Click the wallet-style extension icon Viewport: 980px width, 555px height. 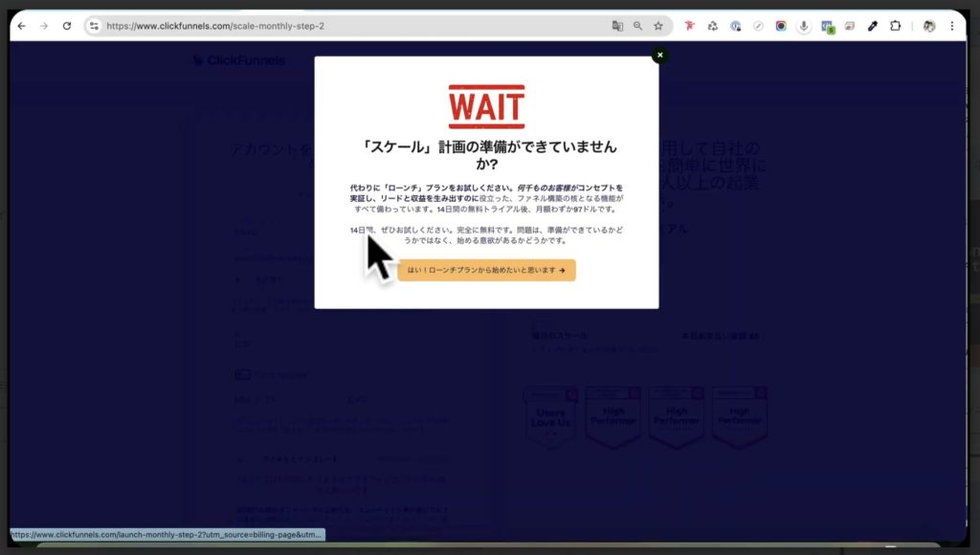[x=850, y=26]
